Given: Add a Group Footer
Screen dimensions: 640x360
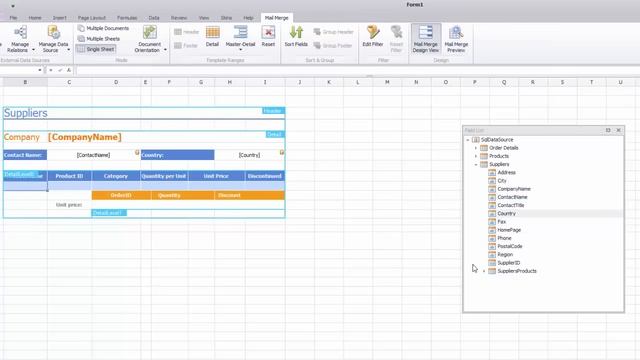Looking at the screenshot, I should [x=333, y=46].
